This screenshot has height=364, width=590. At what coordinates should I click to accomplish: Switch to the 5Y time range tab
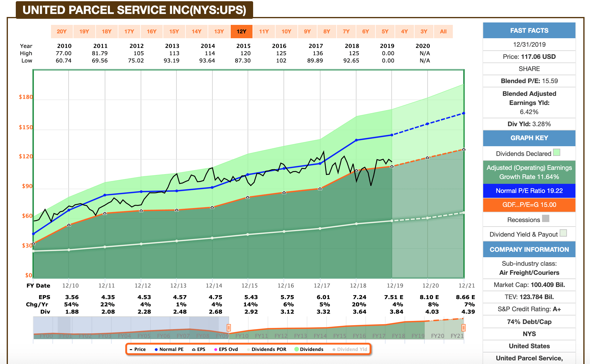[385, 31]
